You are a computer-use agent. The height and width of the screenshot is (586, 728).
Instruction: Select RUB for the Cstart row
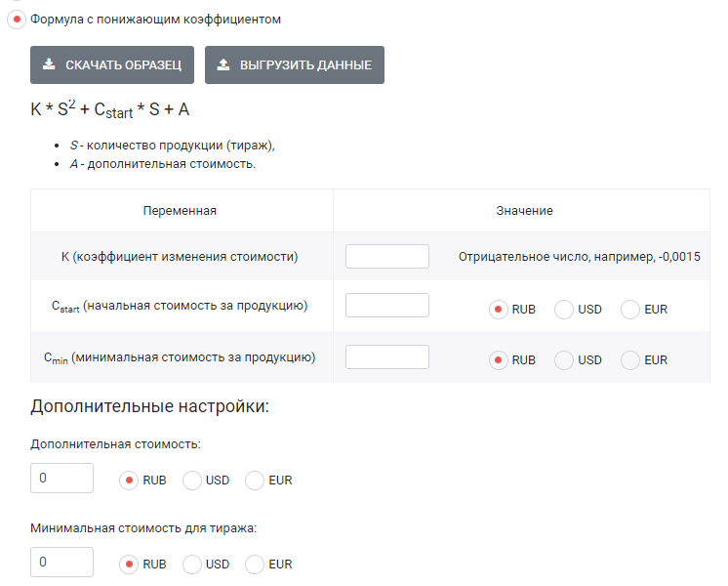(498, 310)
